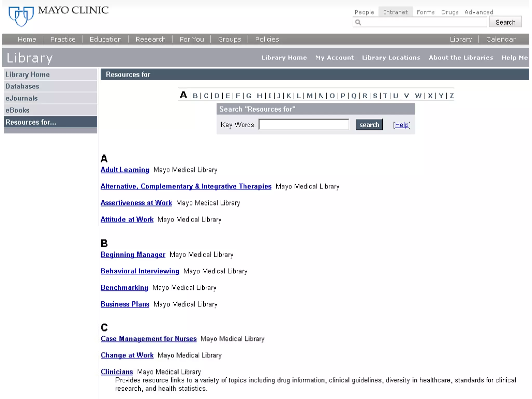This screenshot has height=399, width=532.
Task: Jump to letter Z in alphabet index
Action: [x=452, y=96]
